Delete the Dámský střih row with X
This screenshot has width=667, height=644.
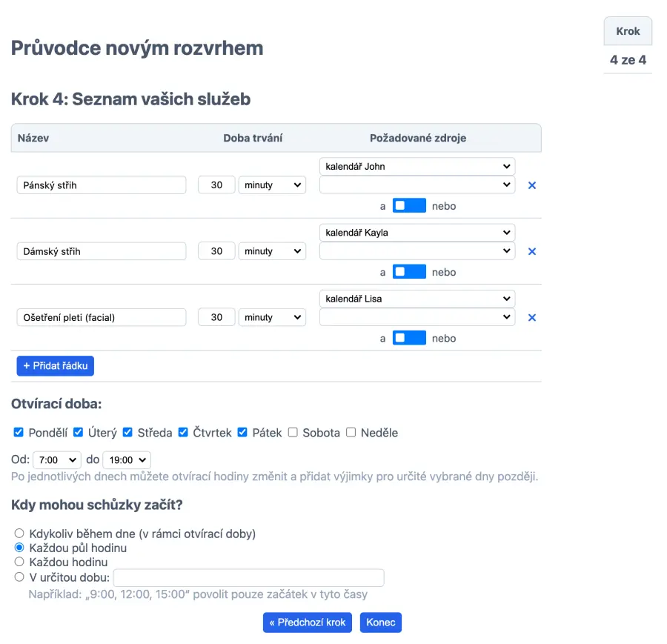[x=531, y=251]
